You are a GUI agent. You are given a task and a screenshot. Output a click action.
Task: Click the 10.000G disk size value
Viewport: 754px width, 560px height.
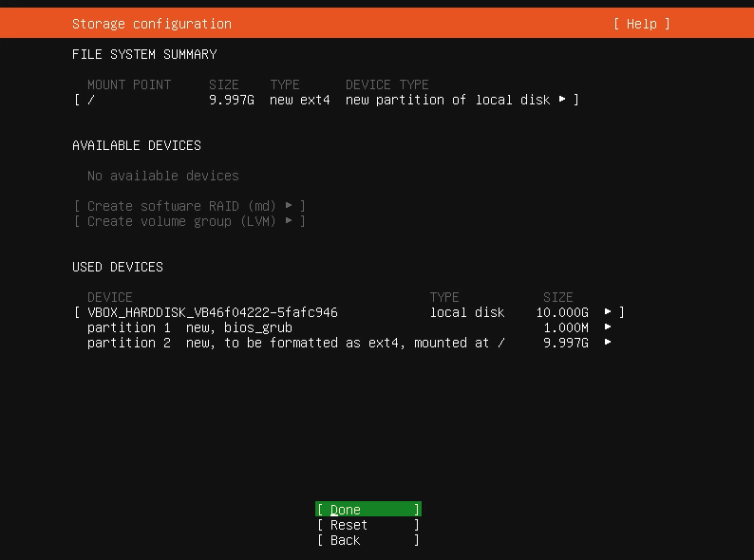click(562, 312)
